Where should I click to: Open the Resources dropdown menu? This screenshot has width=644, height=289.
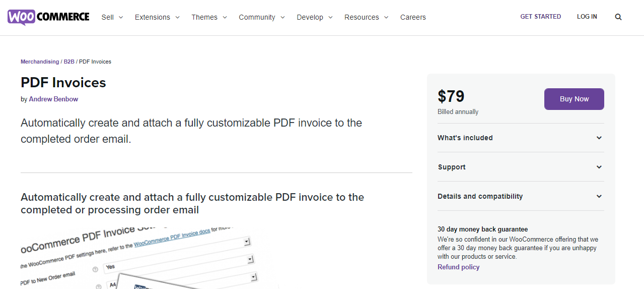tap(366, 17)
